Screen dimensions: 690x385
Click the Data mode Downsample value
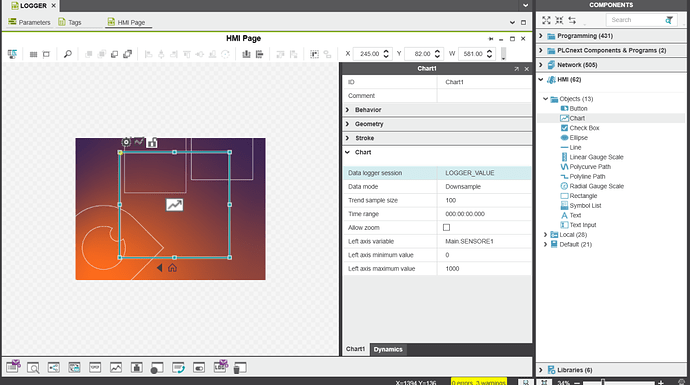click(x=463, y=187)
